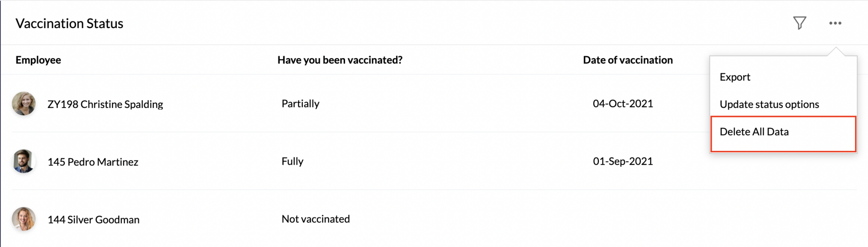This screenshot has width=868, height=247.
Task: Click the Not vaccinated status cell
Action: (x=316, y=219)
